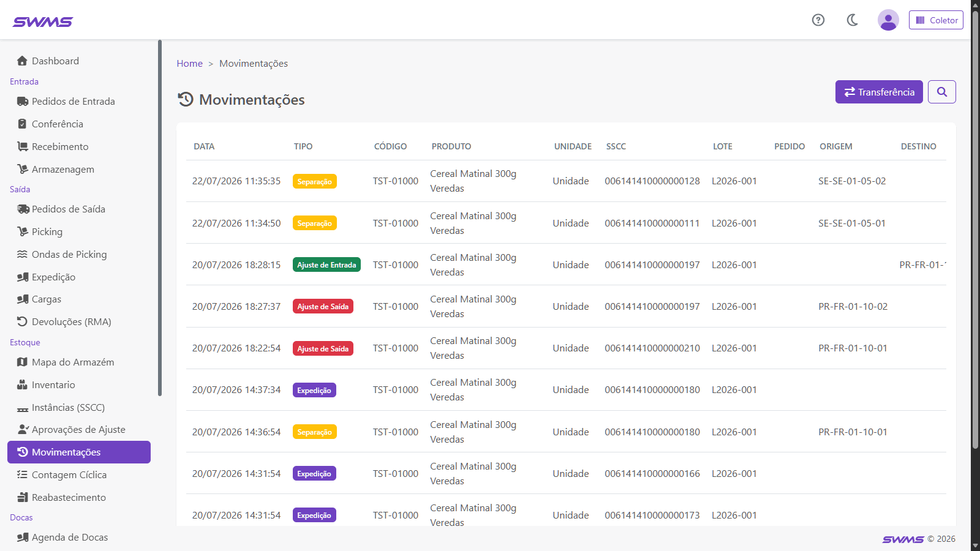Click the SSCC column header
The image size is (980, 551).
[x=616, y=146]
